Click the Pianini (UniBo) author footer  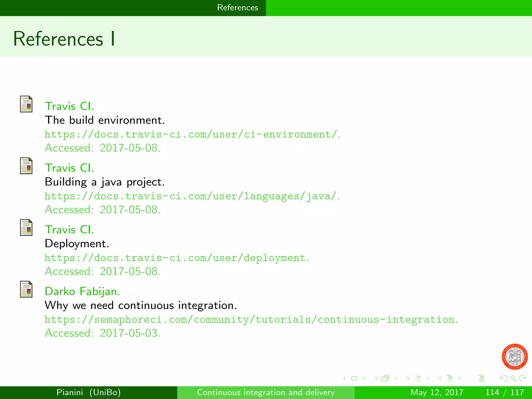click(89, 392)
